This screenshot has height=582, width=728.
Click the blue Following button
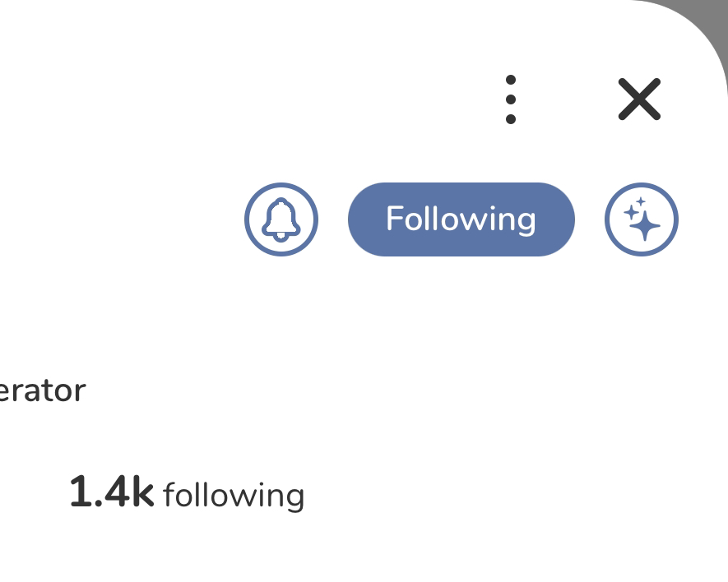point(461,219)
